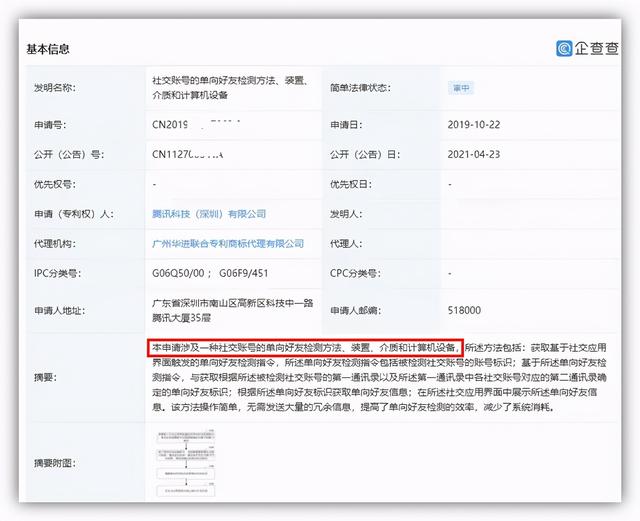Open the 广州华进联合专利商标代理有限公司 agency link
This screenshot has width=640, height=521.
pyautogui.click(x=226, y=242)
